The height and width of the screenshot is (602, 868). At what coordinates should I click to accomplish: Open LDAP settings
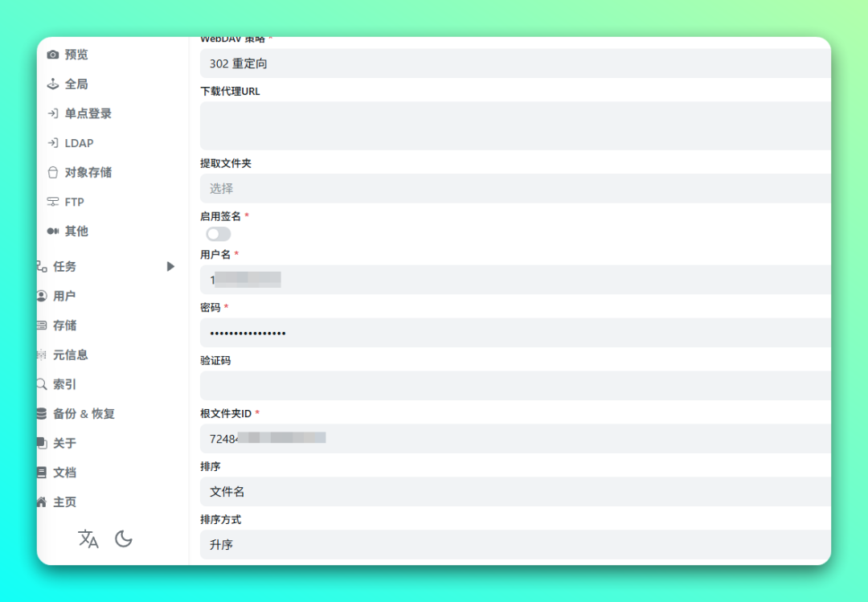pos(79,143)
